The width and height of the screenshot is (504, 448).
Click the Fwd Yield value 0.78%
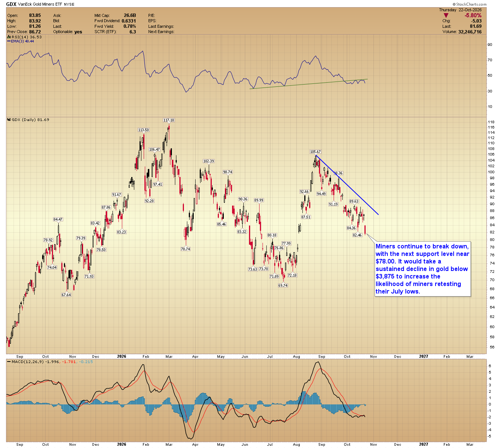pyautogui.click(x=130, y=26)
